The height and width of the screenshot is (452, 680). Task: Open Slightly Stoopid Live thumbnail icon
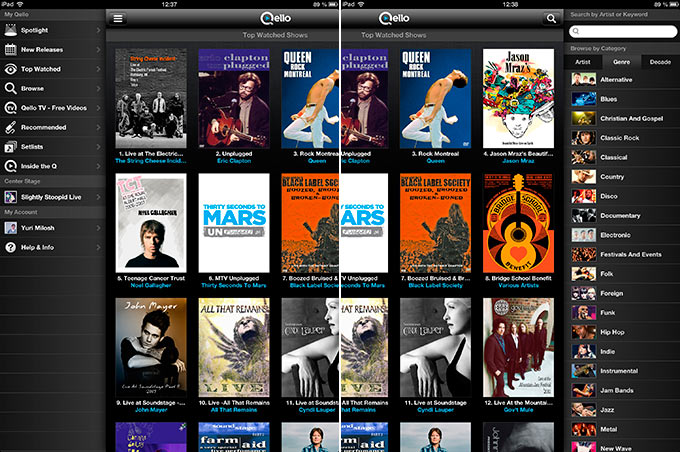click(10, 197)
